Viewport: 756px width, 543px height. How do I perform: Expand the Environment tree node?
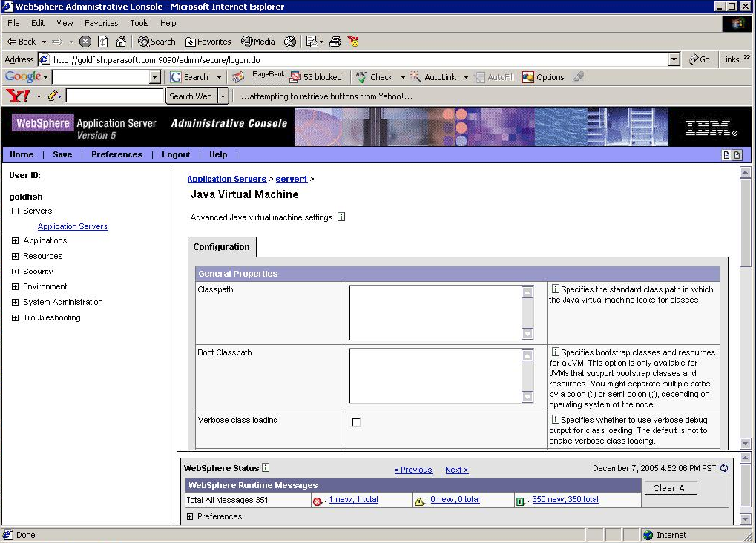pyautogui.click(x=15, y=286)
